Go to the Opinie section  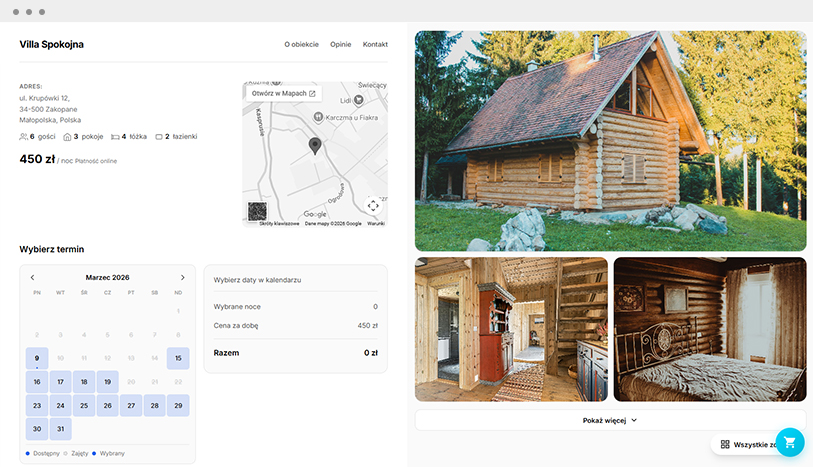tap(340, 45)
